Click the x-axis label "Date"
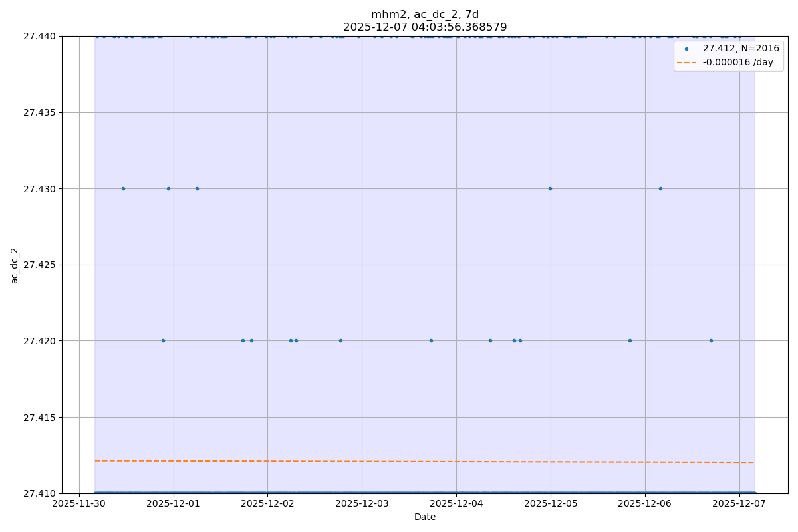This screenshot has height=532, width=798. coord(424,517)
